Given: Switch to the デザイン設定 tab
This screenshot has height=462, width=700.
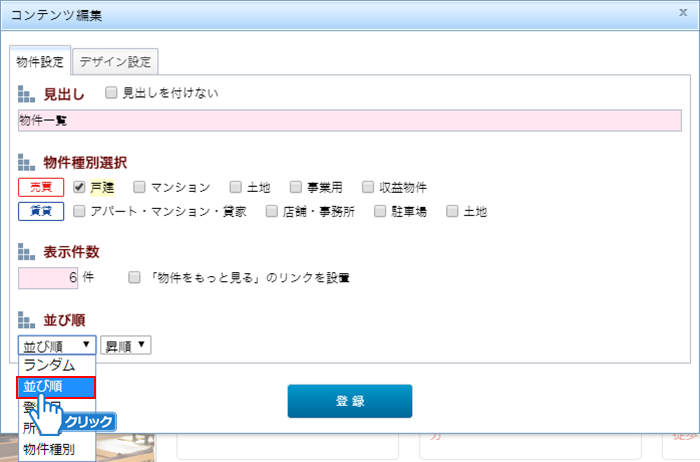Looking at the screenshot, I should (x=115, y=62).
